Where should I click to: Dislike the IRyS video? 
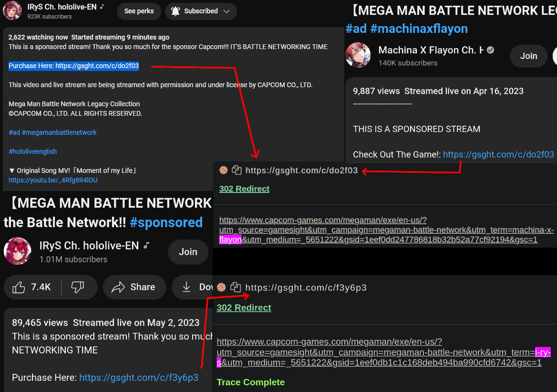(78, 287)
